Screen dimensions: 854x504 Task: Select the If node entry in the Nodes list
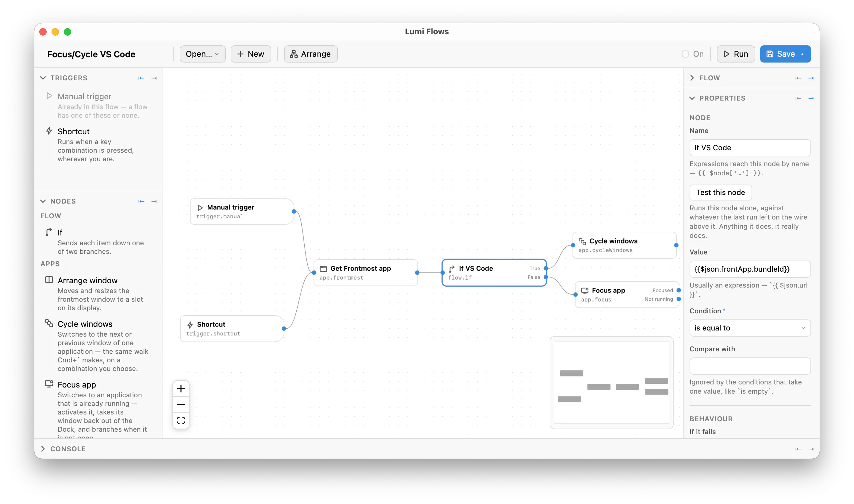(98, 242)
